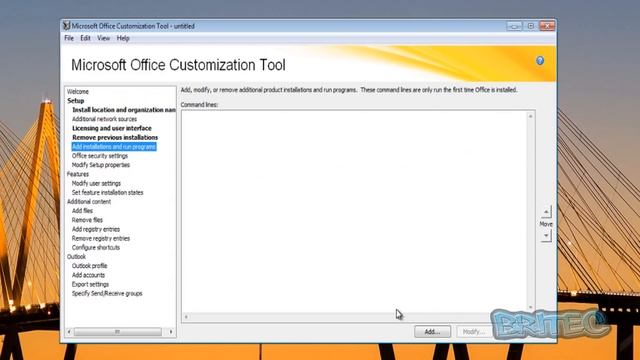Open the Remove files page

pos(87,220)
